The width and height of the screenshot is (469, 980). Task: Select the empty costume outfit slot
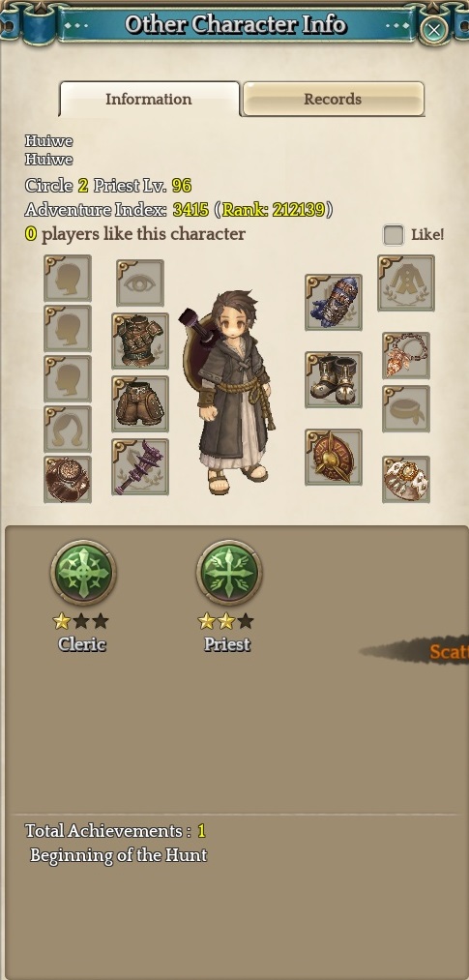pyautogui.click(x=406, y=283)
